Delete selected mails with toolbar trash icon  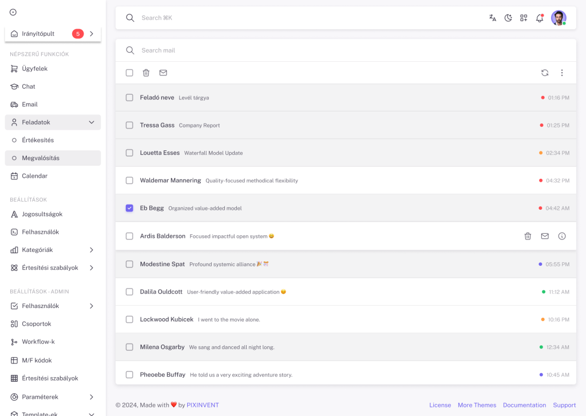coord(146,73)
